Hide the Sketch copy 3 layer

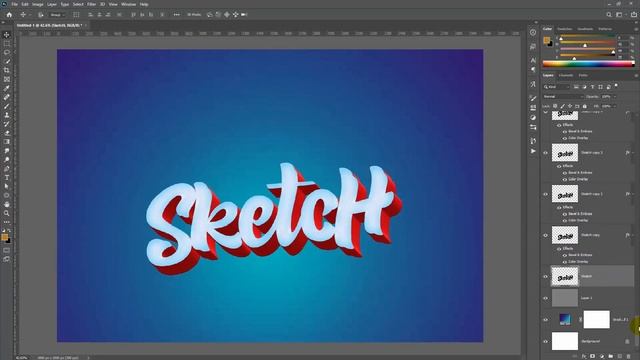point(545,153)
